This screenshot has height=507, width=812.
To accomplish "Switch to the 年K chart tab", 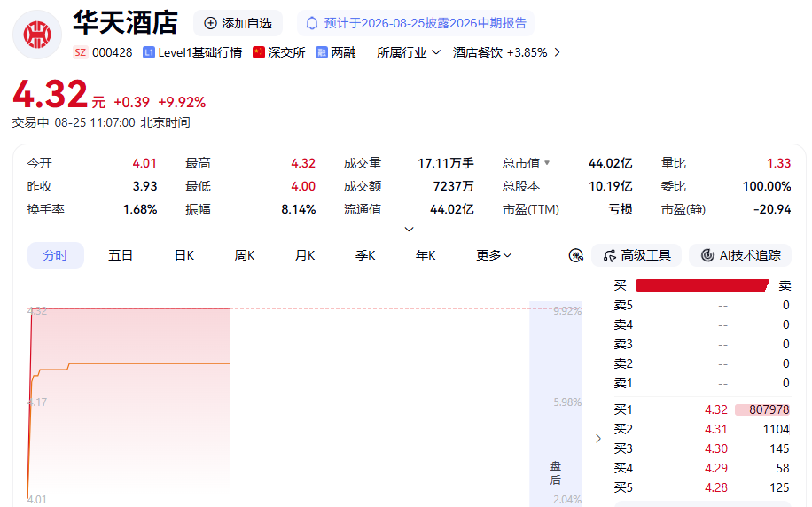I will click(426, 255).
